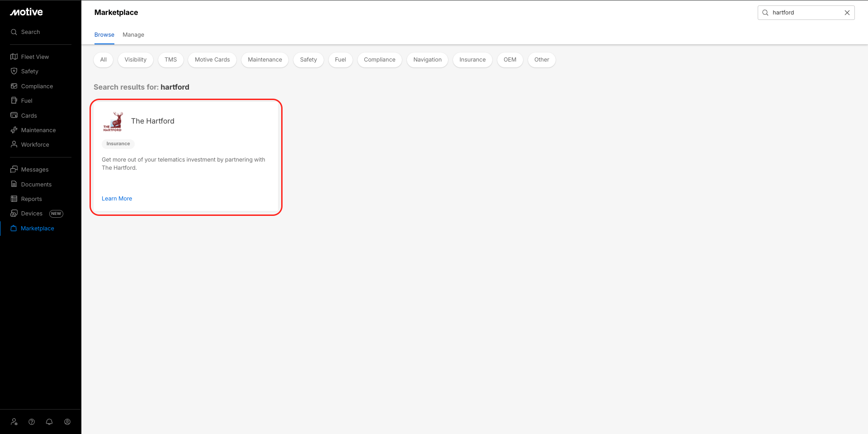Filter by Visibility category
Screen dimensions: 868x434
coord(136,60)
